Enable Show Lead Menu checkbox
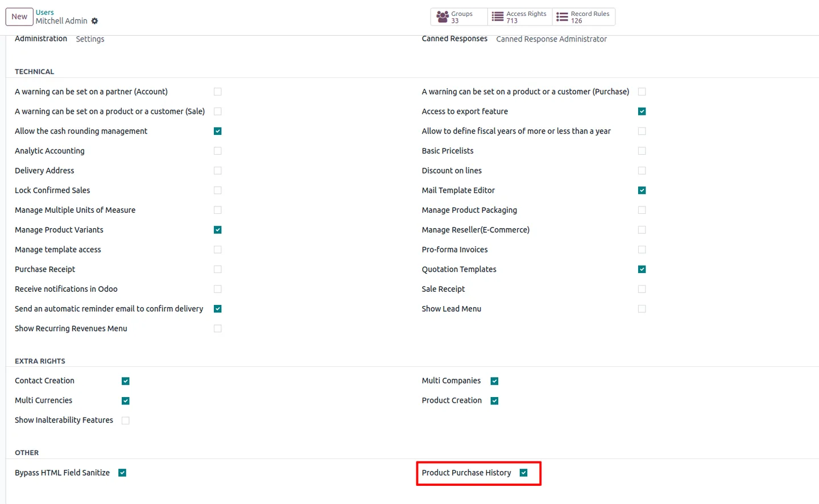This screenshot has height=504, width=819. coord(642,309)
